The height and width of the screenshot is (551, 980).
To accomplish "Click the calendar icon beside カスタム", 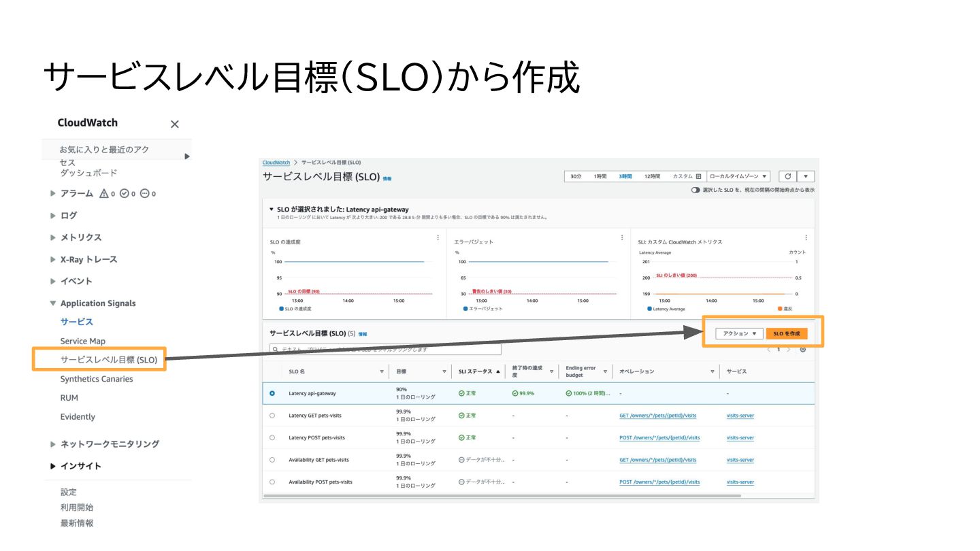I will [x=698, y=176].
